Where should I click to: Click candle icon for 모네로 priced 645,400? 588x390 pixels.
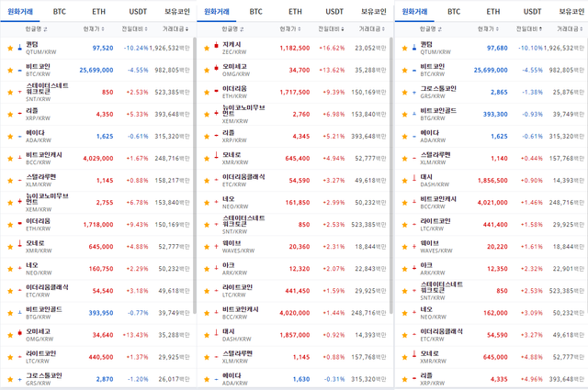(217, 155)
